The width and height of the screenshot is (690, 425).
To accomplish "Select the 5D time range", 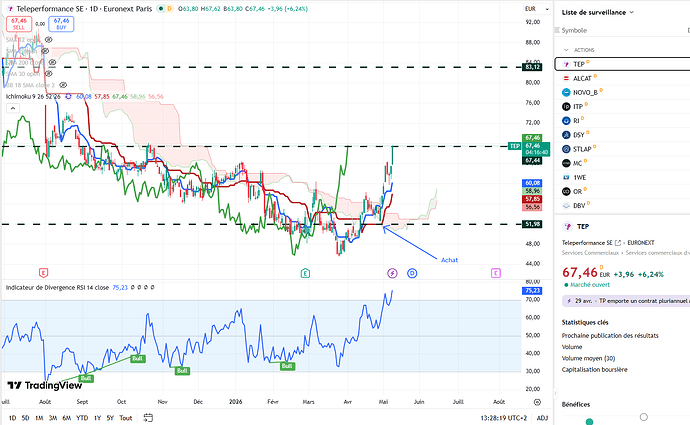I will pyautogui.click(x=26, y=418).
